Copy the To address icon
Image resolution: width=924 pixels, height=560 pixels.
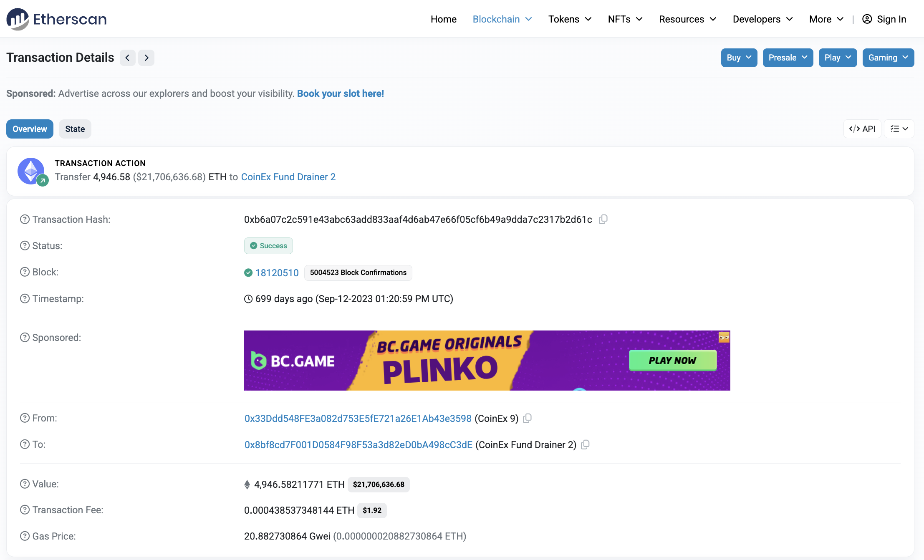586,444
